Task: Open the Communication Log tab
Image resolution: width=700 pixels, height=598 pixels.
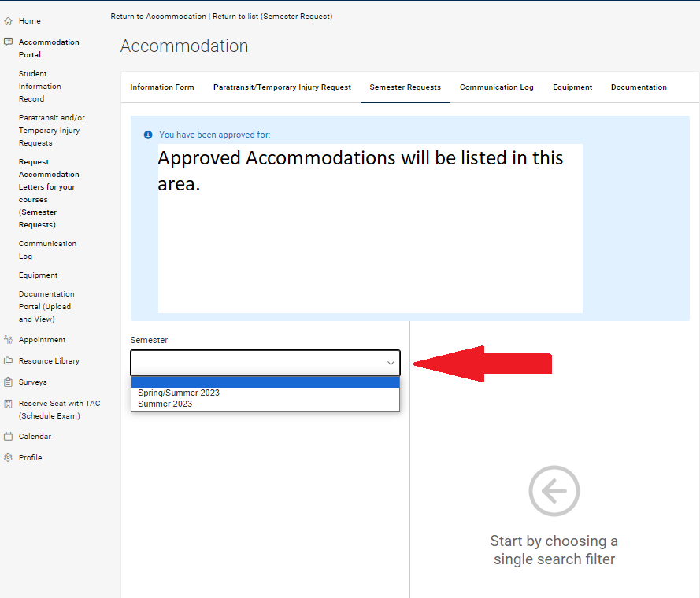Action: [x=496, y=87]
